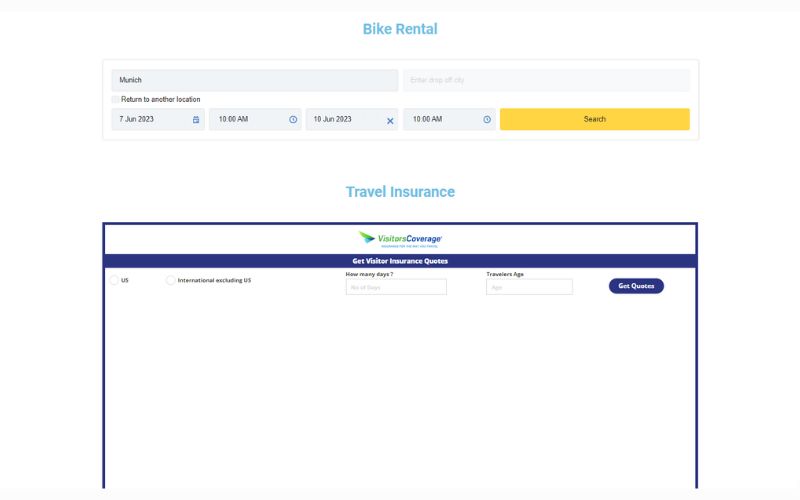Click the Get Visitor Insurance Quotes banner

(400, 261)
